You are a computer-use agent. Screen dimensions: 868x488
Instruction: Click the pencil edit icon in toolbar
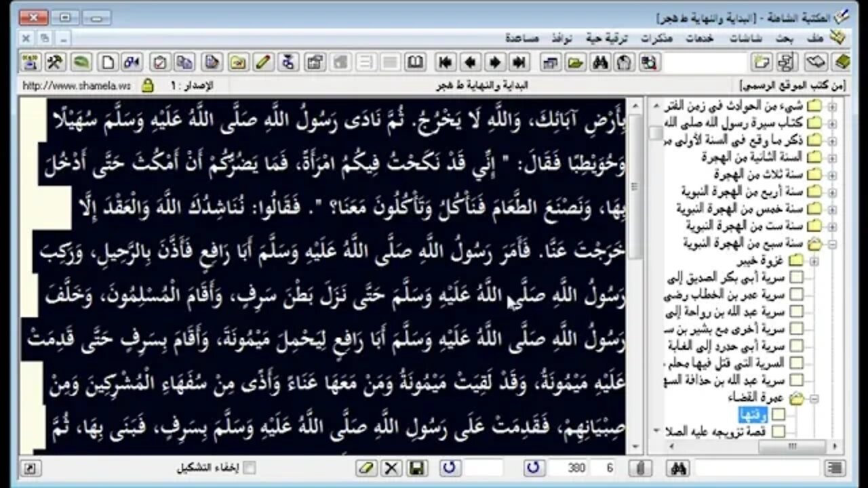tap(262, 63)
